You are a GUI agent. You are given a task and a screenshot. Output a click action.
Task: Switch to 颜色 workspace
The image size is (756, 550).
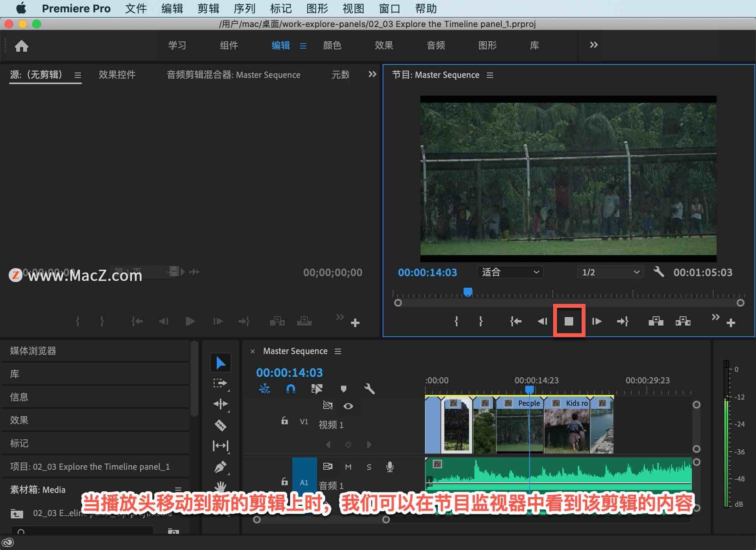point(332,45)
